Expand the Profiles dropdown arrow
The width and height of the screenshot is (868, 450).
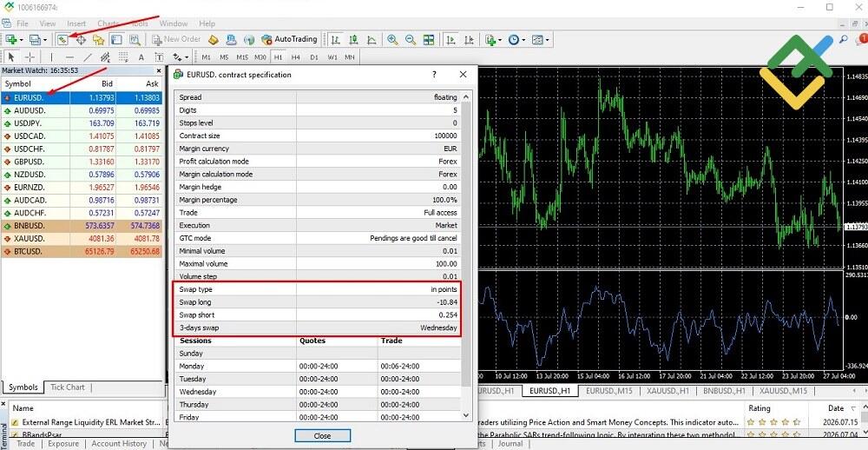point(45,40)
